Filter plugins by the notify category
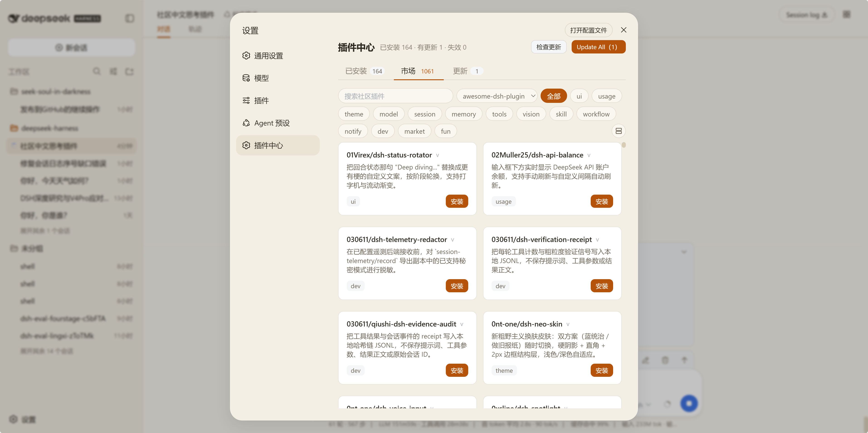The image size is (868, 433). click(x=353, y=131)
